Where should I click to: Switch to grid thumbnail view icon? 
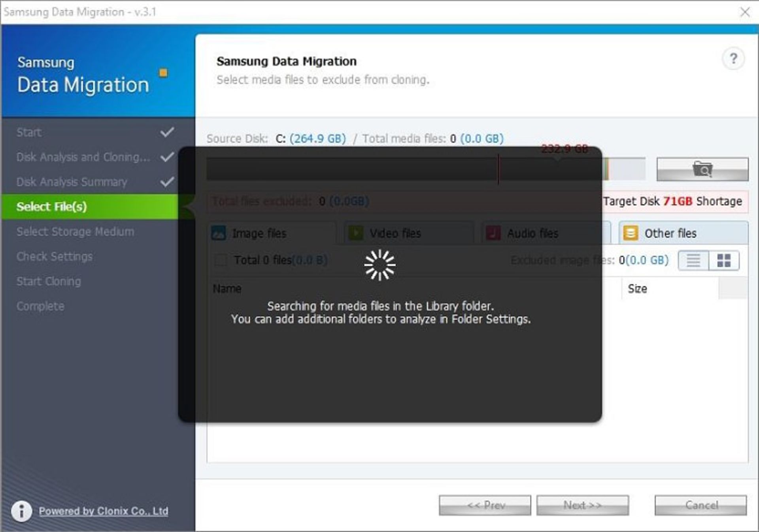(724, 260)
